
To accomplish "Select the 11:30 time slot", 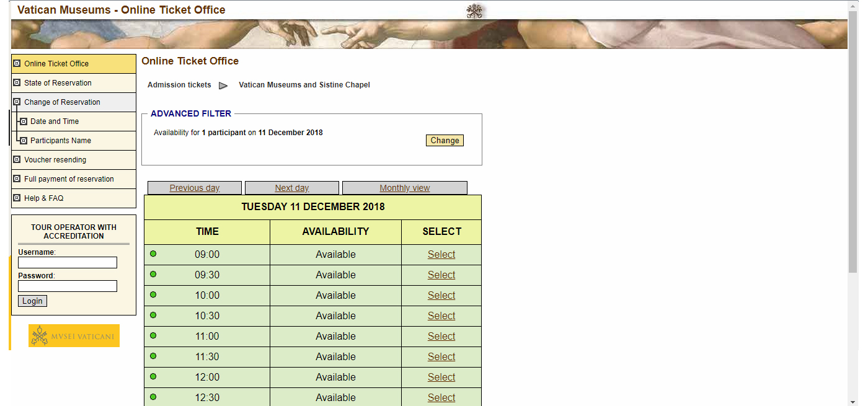I will 441,357.
